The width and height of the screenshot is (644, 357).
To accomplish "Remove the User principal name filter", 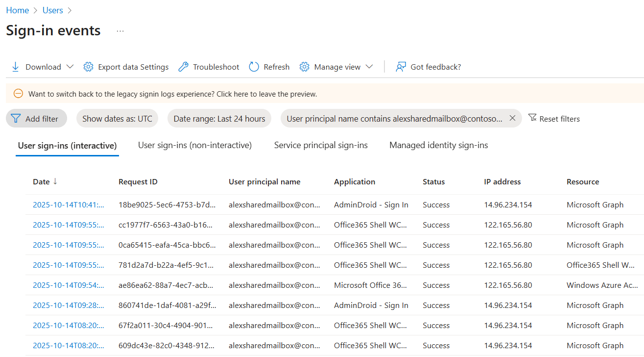I will 512,118.
